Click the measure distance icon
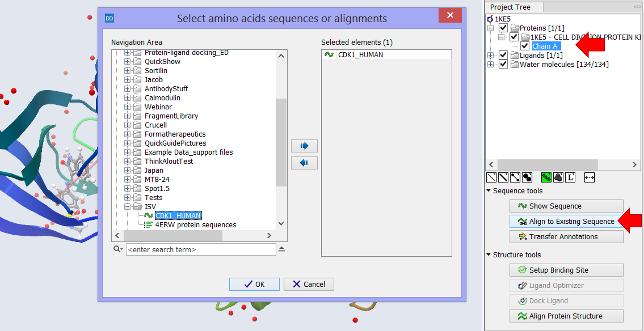The height and width of the screenshot is (331, 644). tap(589, 177)
